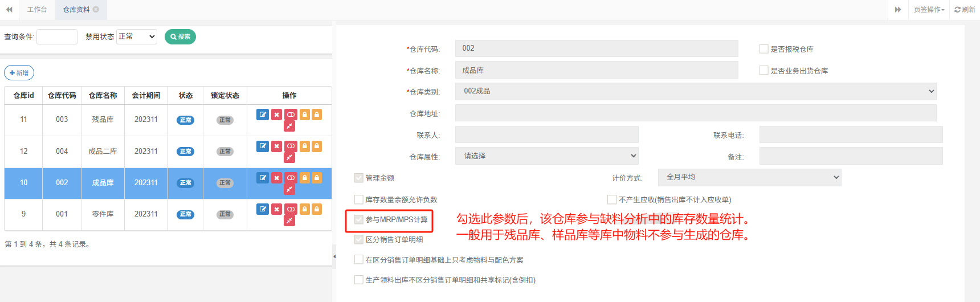This screenshot has width=980, height=302.
Task: Click the green 搜索 button
Action: (x=180, y=36)
